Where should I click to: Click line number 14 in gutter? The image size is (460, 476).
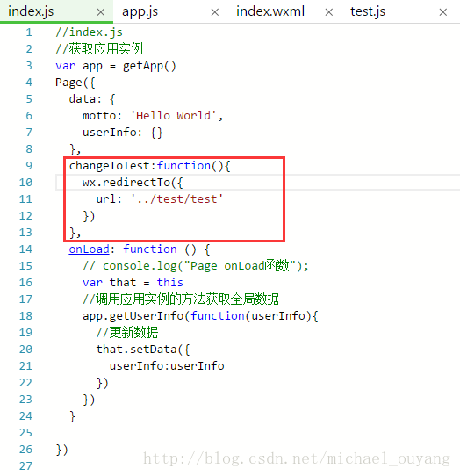(x=25, y=249)
